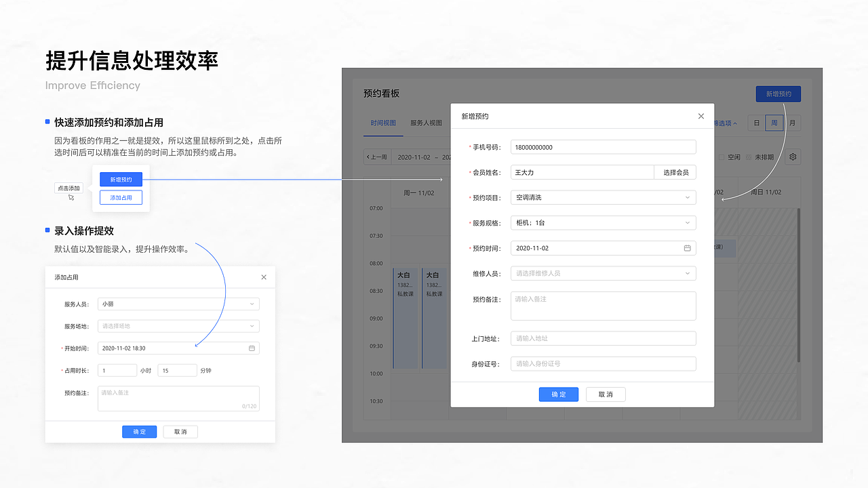This screenshot has width=868, height=488.
Task: Cancel the 添加占用 dialog with 取消
Action: point(180,432)
